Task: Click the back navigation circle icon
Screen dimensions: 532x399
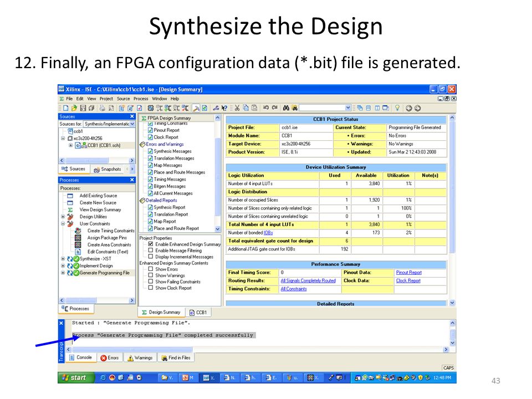Action: tap(409, 108)
